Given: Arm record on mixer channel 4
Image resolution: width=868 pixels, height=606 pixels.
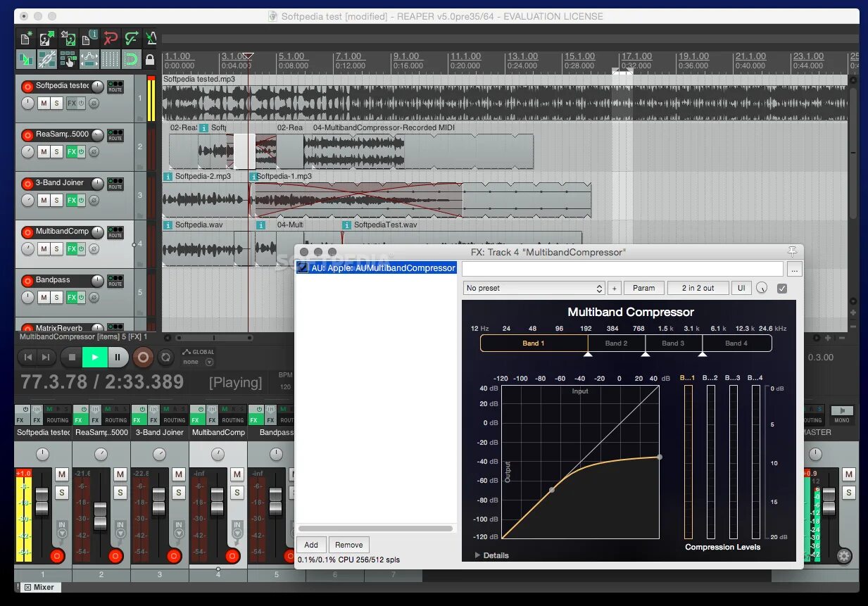Looking at the screenshot, I should (233, 557).
